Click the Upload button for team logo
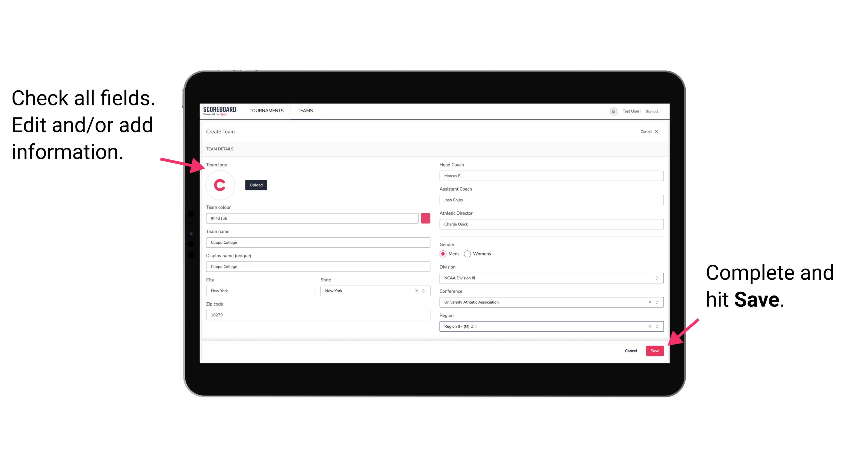Screen dimensions: 868x467 [256, 185]
